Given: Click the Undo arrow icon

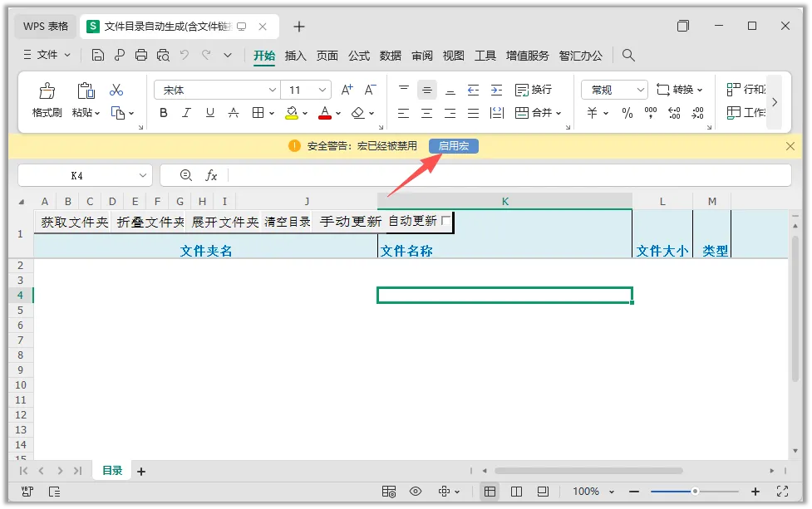Looking at the screenshot, I should click(185, 55).
